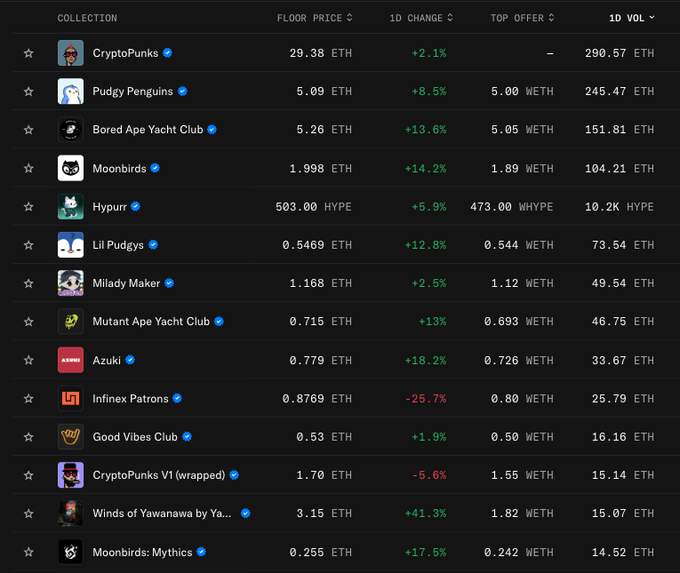
Task: Click the CryptoPunks V1 (wrapped) avatar
Action: click(70, 475)
